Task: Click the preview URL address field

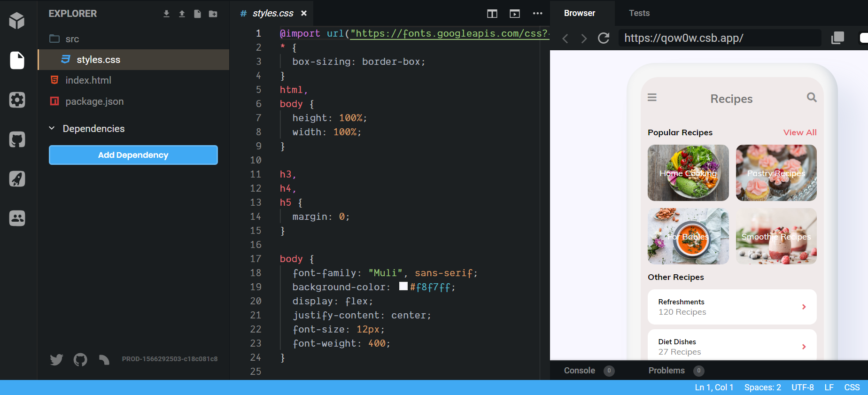Action: point(719,38)
